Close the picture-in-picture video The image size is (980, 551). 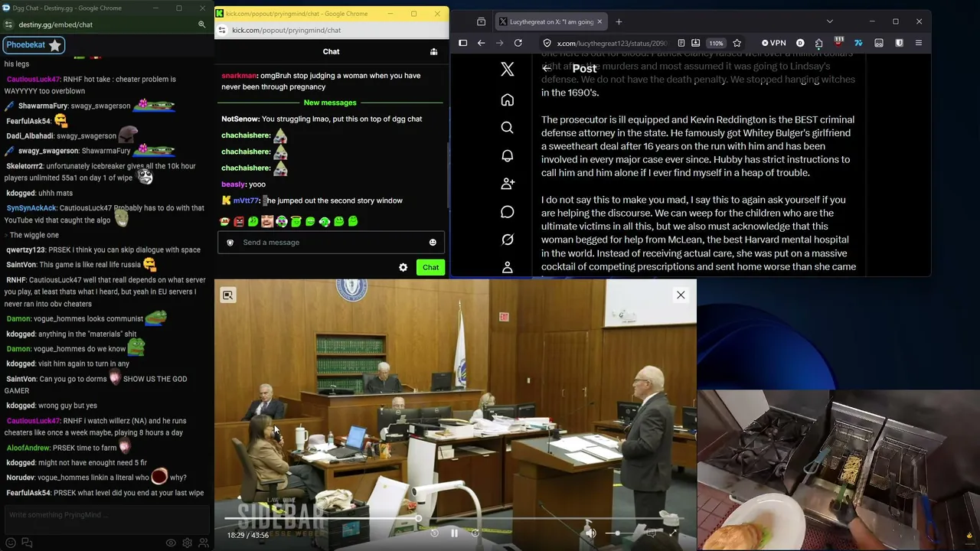point(681,295)
